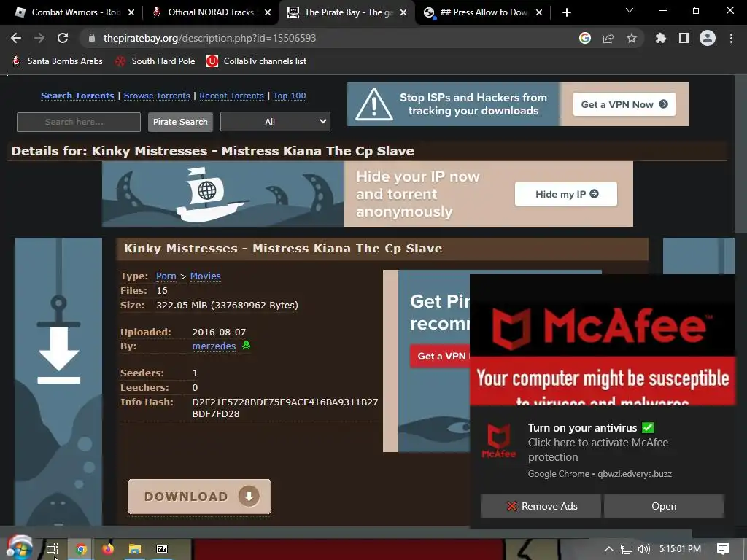Image resolution: width=747 pixels, height=560 pixels.
Task: Click the red Get a VPN button
Action: [441, 356]
